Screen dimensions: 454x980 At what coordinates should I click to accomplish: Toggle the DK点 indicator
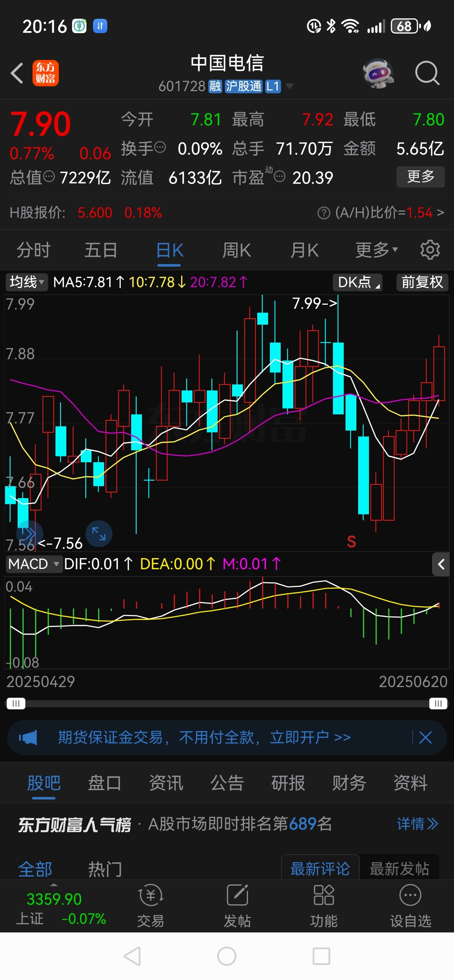point(357,282)
